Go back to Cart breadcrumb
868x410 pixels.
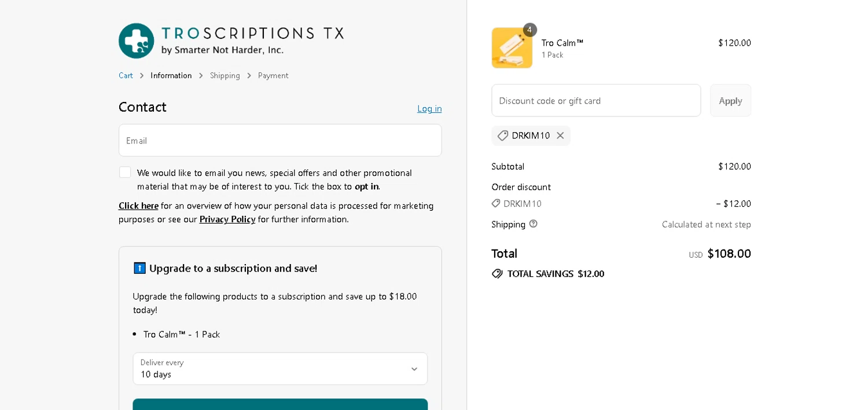[x=126, y=75]
